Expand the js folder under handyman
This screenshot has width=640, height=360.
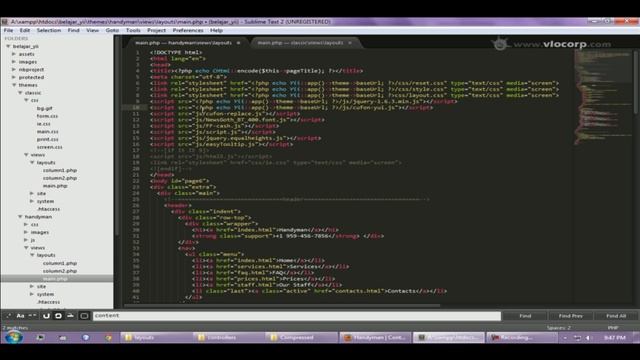coord(27,240)
